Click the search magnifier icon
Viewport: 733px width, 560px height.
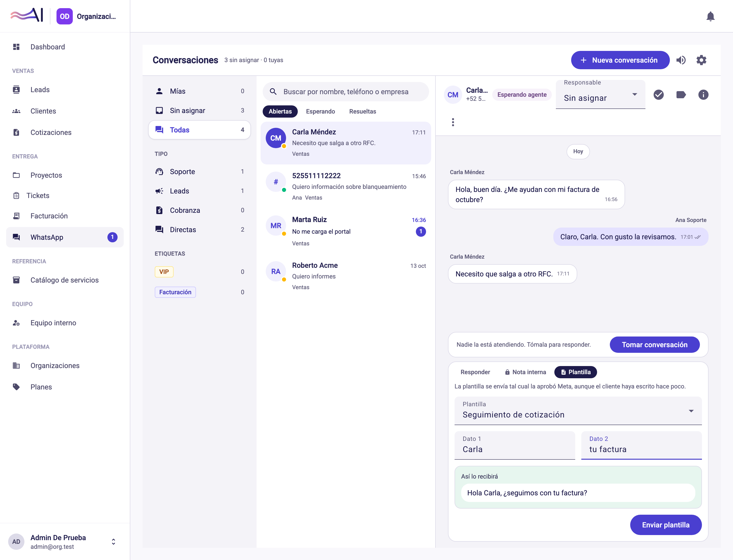(273, 92)
